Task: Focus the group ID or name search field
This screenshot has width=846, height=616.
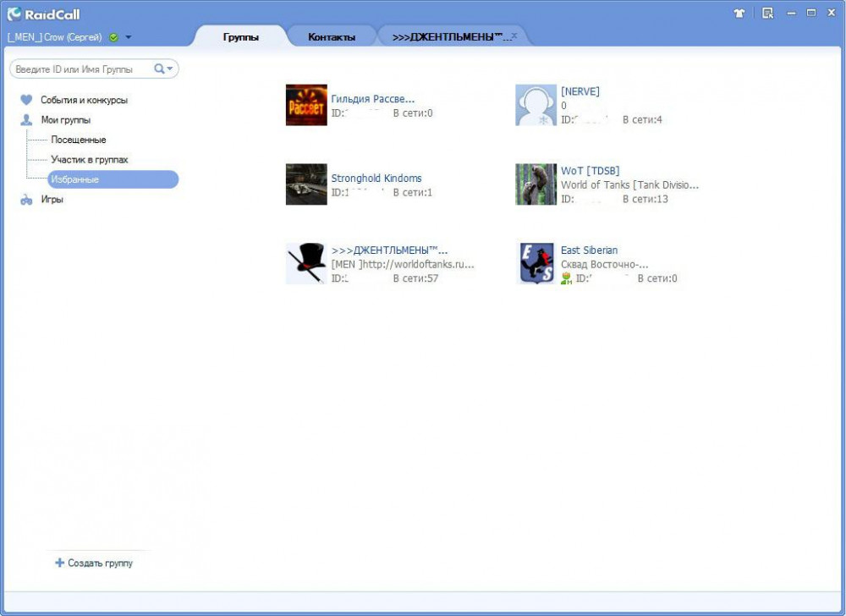Action: pos(83,69)
